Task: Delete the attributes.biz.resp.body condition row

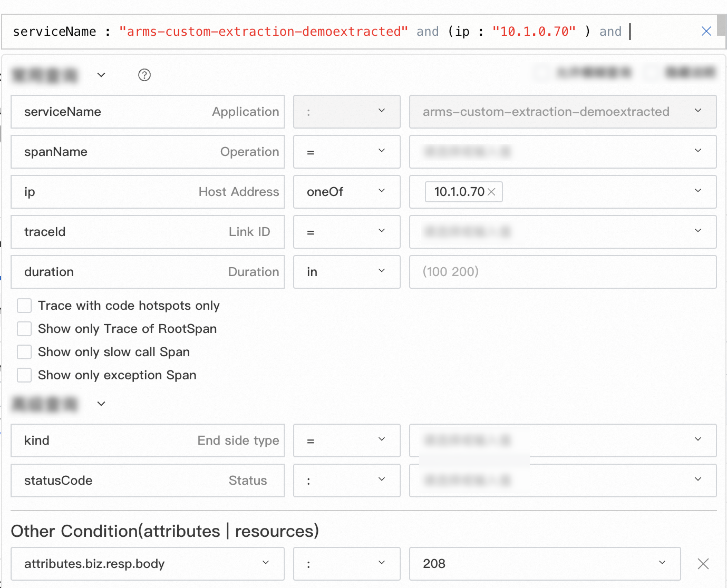Action: pos(703,564)
